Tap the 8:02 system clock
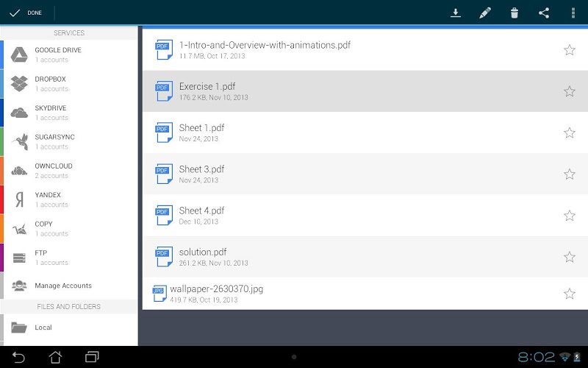The height and width of the screenshot is (368, 588). pos(537,357)
